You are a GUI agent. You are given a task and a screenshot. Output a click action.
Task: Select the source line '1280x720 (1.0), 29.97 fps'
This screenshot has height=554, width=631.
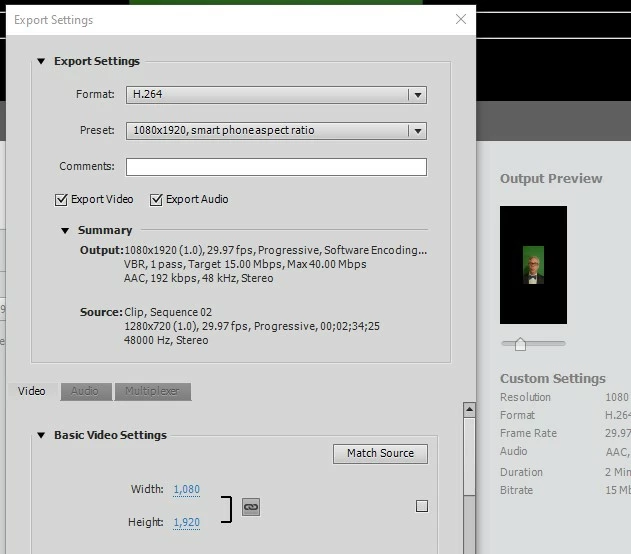click(186, 326)
